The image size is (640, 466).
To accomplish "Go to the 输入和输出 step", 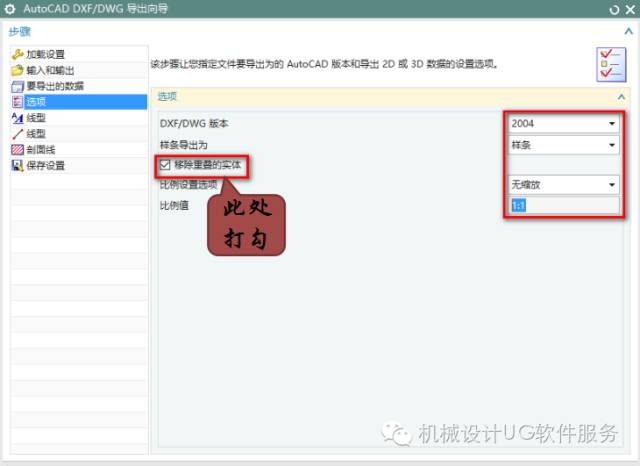I will coord(79,70).
